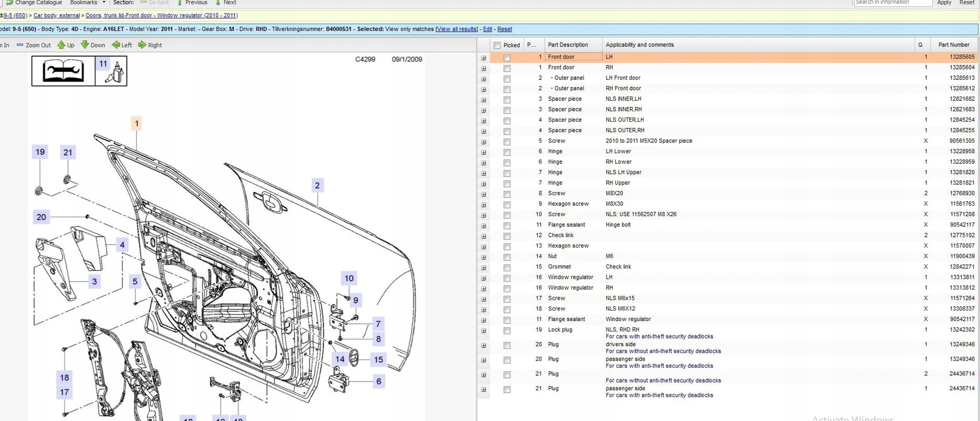Select callout 2 on door diagram

click(317, 186)
